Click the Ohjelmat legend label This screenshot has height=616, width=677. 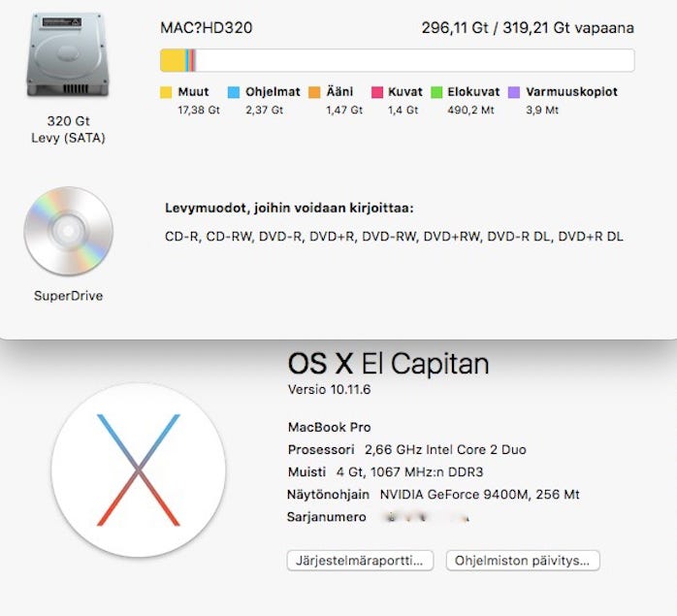[x=273, y=92]
